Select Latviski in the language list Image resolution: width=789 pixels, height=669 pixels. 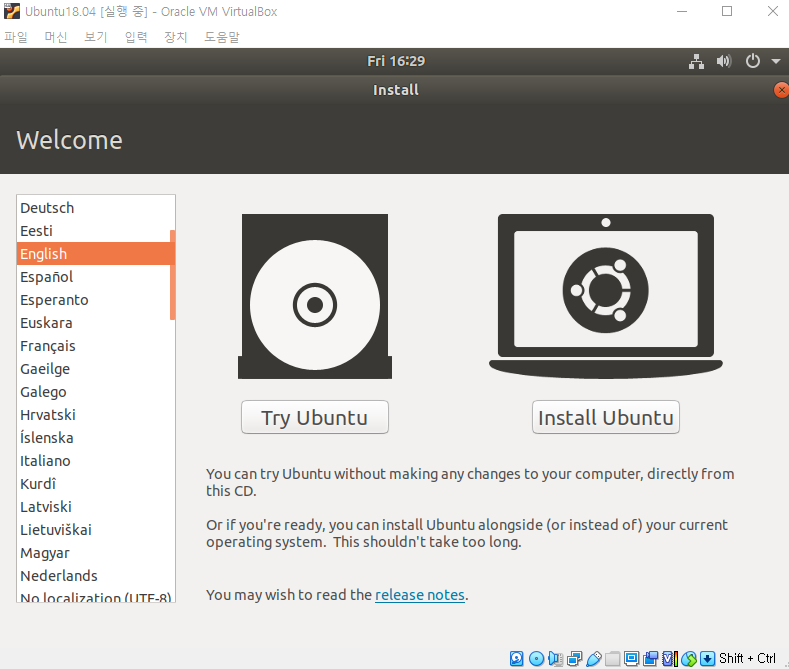point(94,507)
